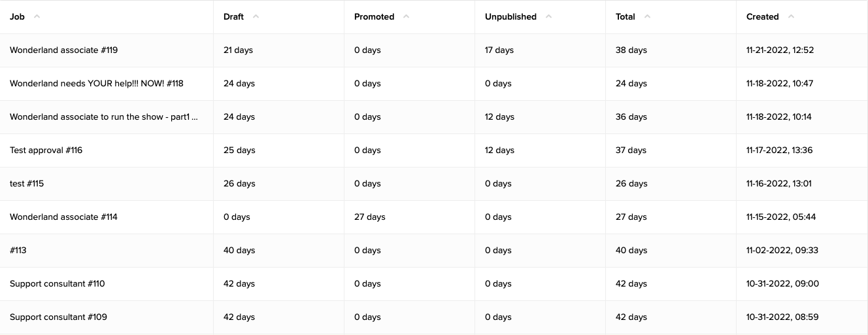
Task: Open the test #115 job
Action: 27,184
